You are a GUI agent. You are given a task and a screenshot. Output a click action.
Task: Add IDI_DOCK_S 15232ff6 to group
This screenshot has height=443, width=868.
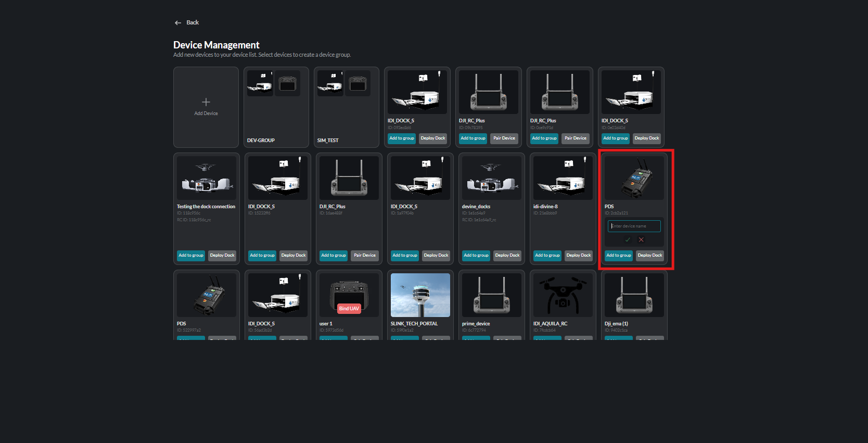coord(262,256)
